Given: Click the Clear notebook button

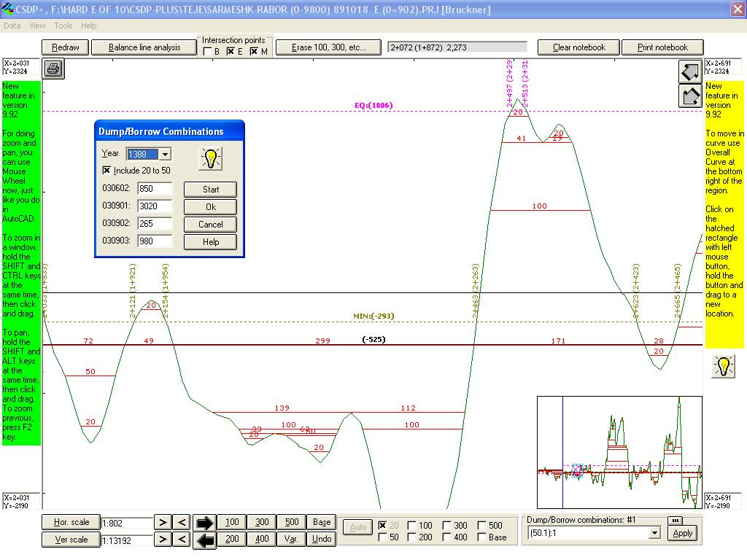Looking at the screenshot, I should 578,47.
